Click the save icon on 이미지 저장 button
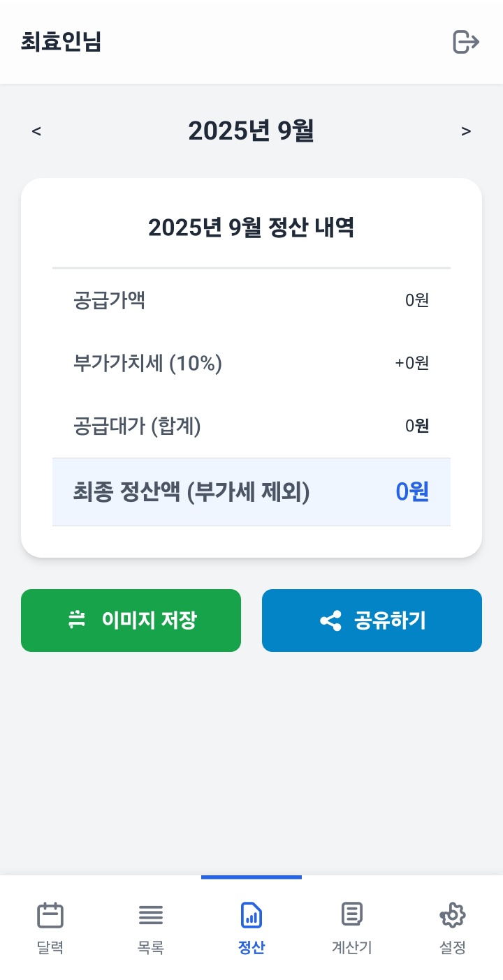This screenshot has height=980, width=503. [77, 620]
